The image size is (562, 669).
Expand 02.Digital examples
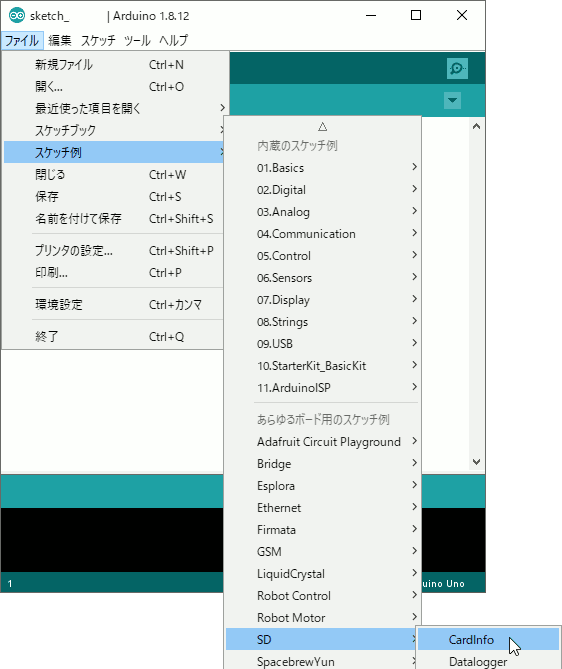(x=323, y=190)
